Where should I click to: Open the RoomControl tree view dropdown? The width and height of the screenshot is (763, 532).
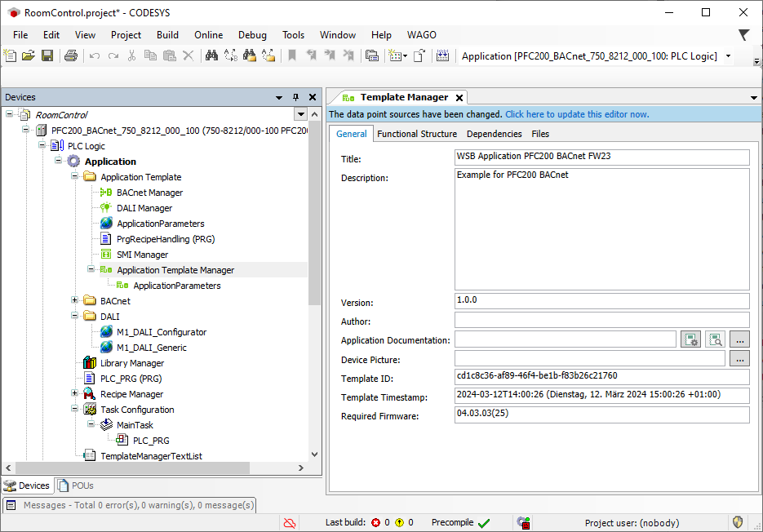click(301, 114)
